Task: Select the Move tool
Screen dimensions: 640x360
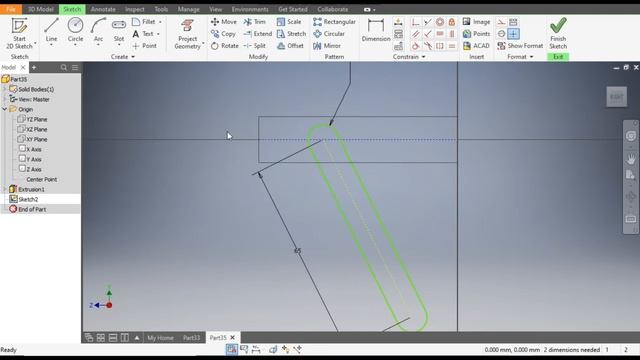Action: 224,22
